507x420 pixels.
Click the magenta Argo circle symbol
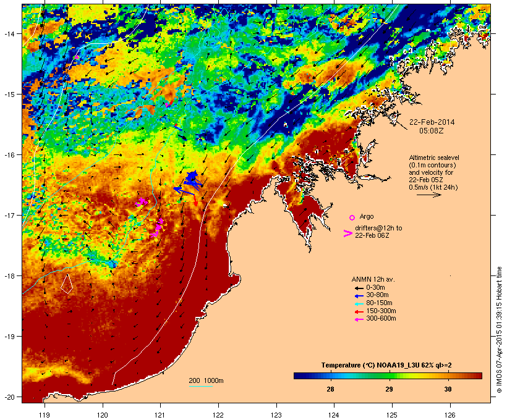352,217
